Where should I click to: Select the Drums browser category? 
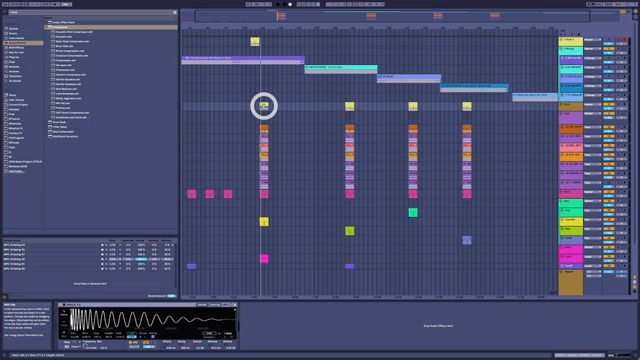(x=13, y=33)
